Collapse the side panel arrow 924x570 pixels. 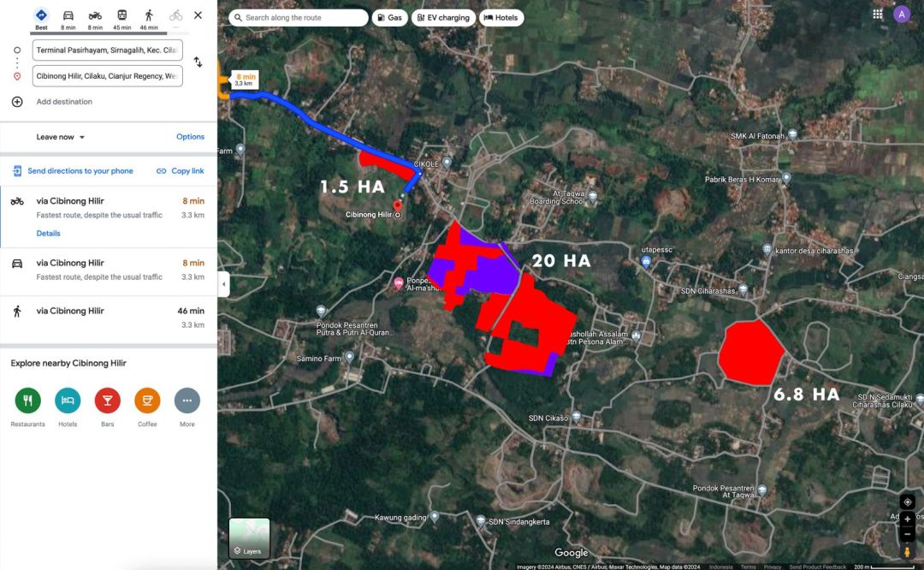223,284
